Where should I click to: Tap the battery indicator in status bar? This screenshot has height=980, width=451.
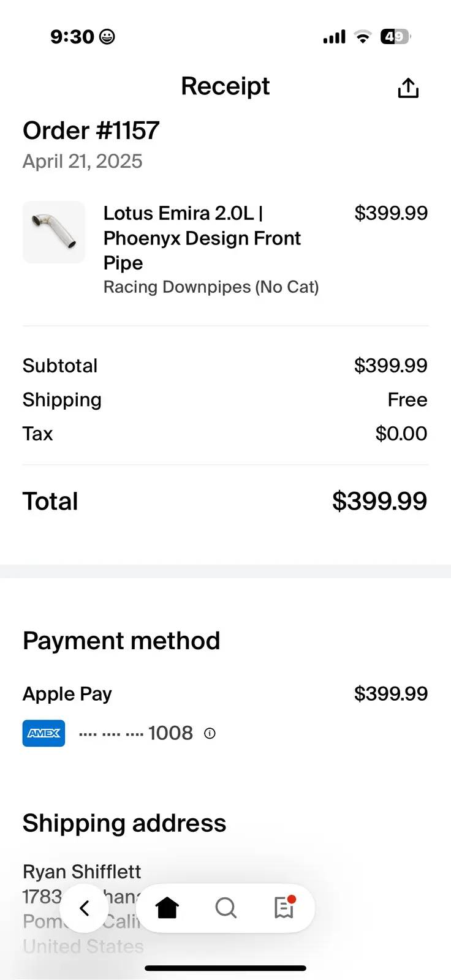pyautogui.click(x=395, y=37)
